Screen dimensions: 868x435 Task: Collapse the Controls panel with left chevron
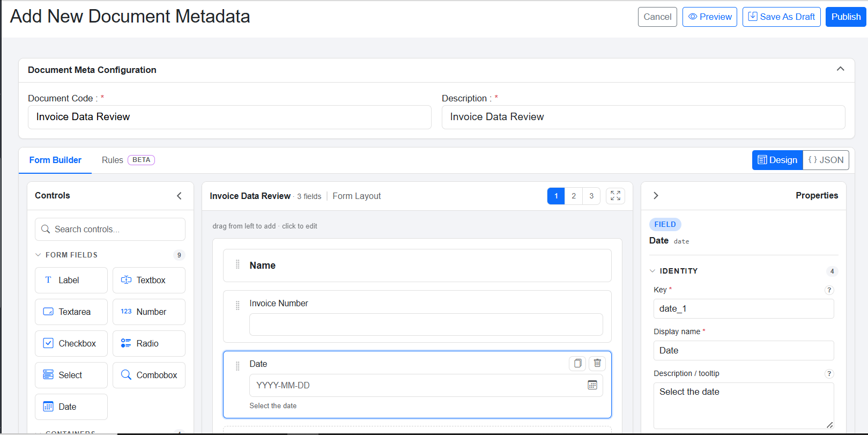tap(179, 196)
